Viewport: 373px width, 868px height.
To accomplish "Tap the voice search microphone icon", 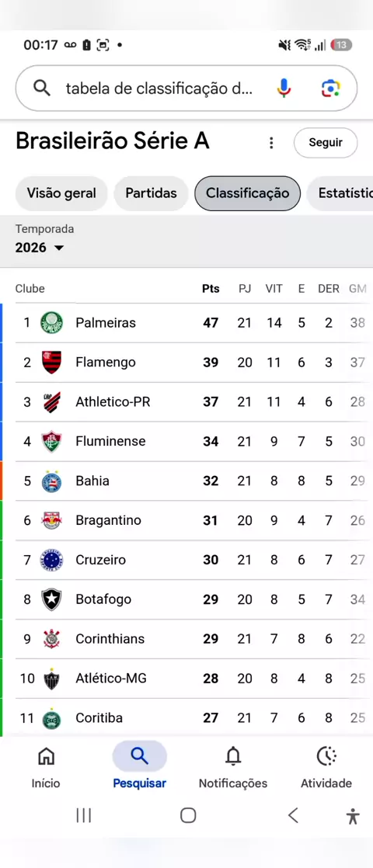I will point(283,88).
